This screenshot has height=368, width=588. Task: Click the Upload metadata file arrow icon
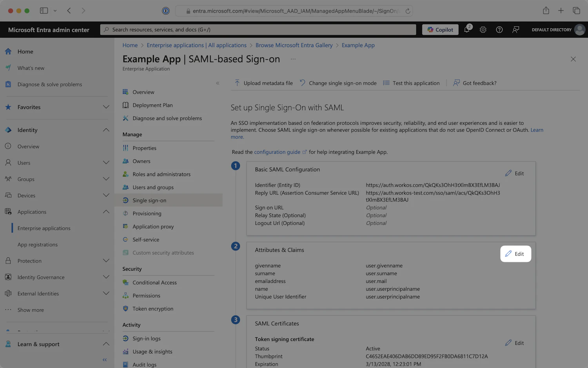[237, 83]
